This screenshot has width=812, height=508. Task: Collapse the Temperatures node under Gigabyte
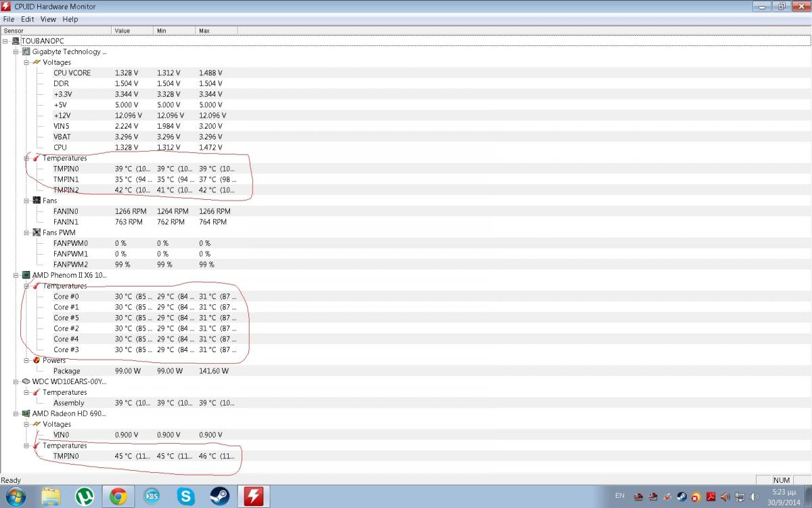click(26, 158)
